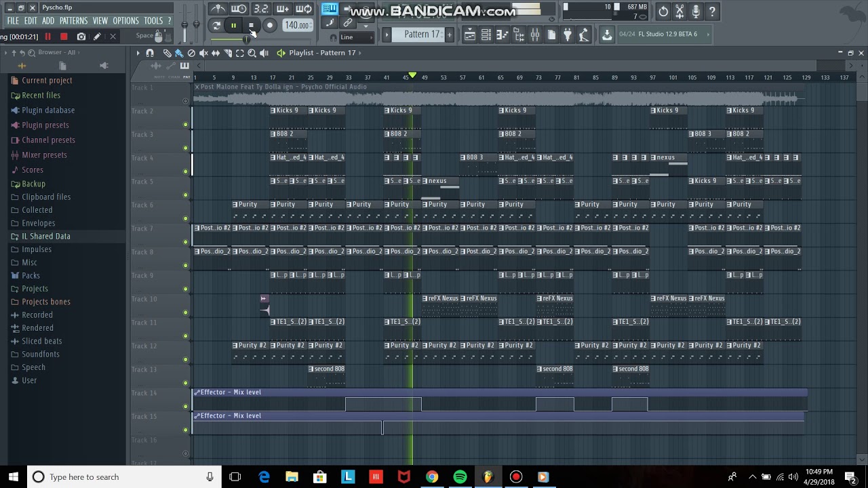The width and height of the screenshot is (868, 488).
Task: Select the Mute tool
Action: click(x=203, y=53)
